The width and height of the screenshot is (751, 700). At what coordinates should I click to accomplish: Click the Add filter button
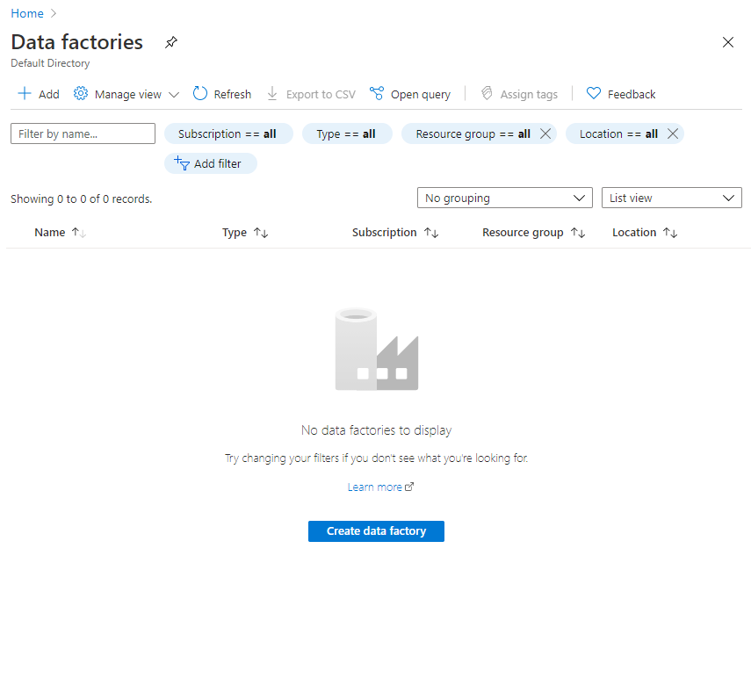point(210,163)
